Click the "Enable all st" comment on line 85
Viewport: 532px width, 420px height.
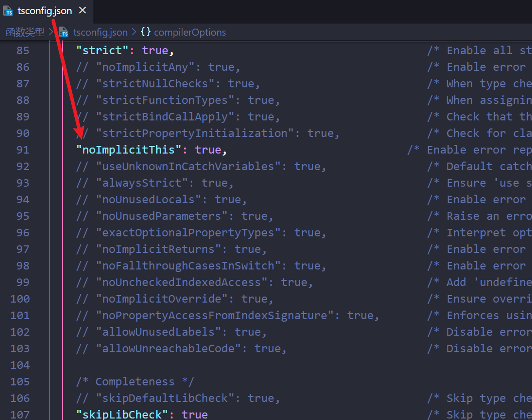(x=479, y=51)
